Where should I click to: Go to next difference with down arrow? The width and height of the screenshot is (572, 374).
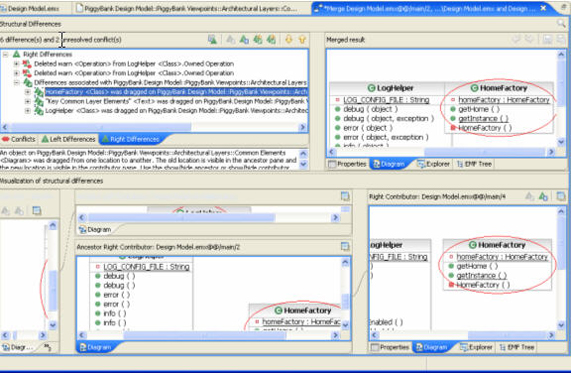tap(289, 39)
